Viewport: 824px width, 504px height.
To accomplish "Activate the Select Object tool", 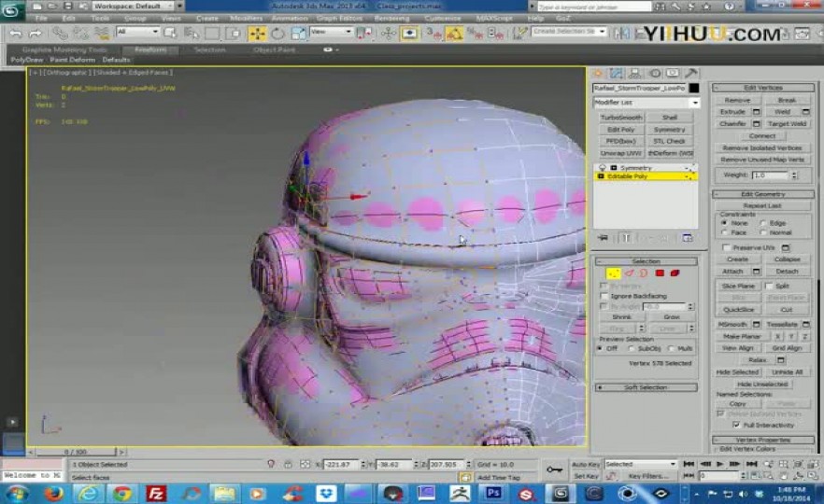I will point(170,34).
